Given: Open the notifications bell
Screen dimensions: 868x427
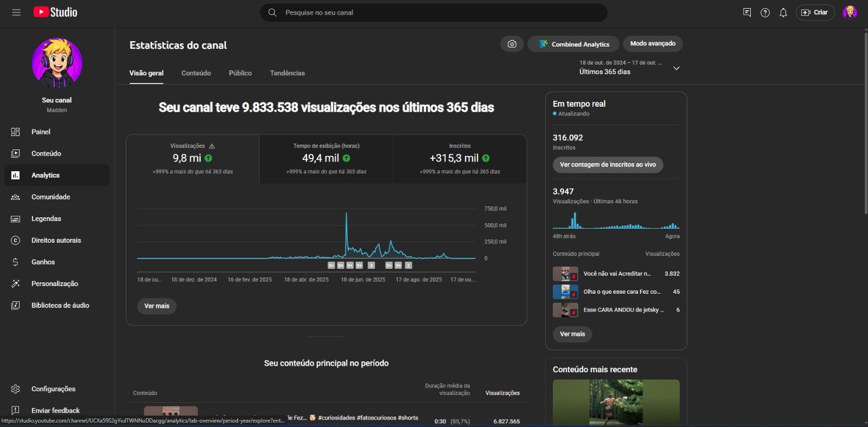Looking at the screenshot, I should pyautogui.click(x=783, y=12).
